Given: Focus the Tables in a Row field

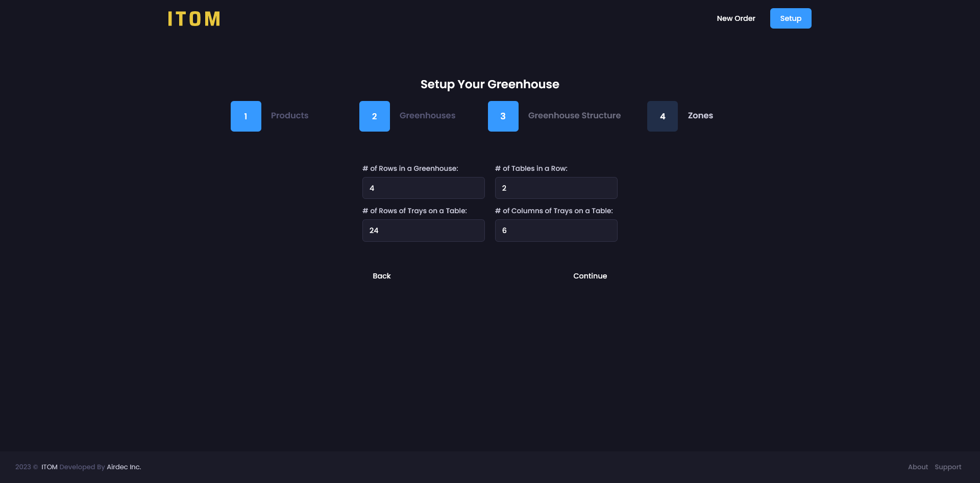Looking at the screenshot, I should click(x=556, y=188).
